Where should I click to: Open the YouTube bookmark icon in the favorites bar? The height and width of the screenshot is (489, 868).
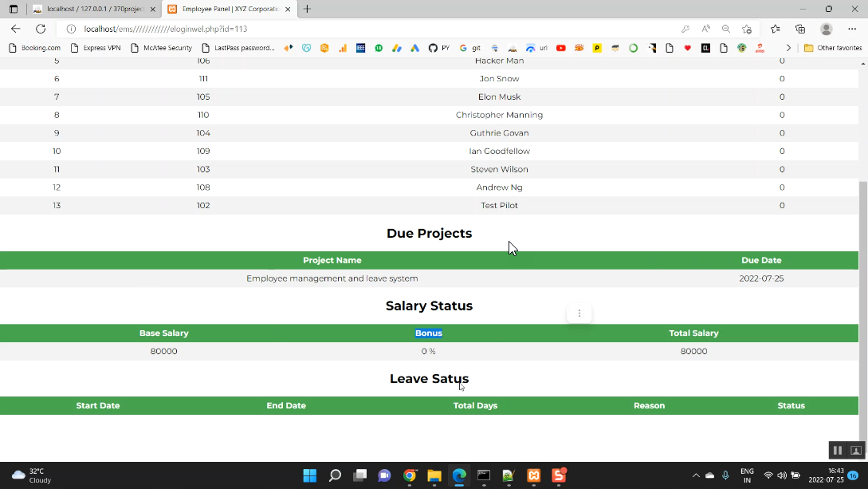561,48
